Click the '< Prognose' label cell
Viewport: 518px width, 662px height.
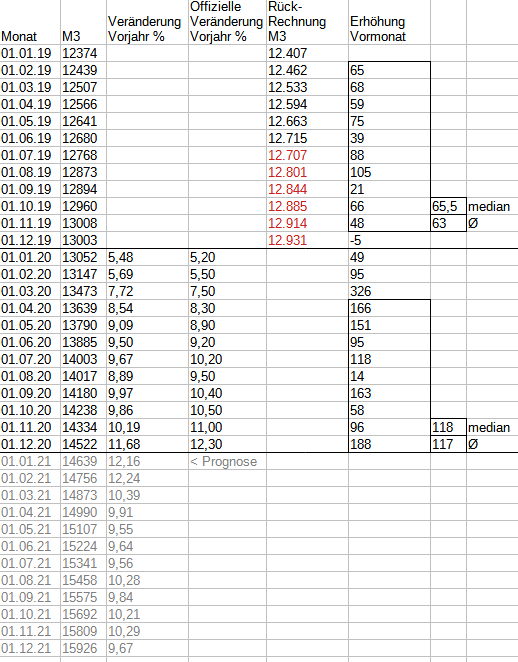click(227, 461)
